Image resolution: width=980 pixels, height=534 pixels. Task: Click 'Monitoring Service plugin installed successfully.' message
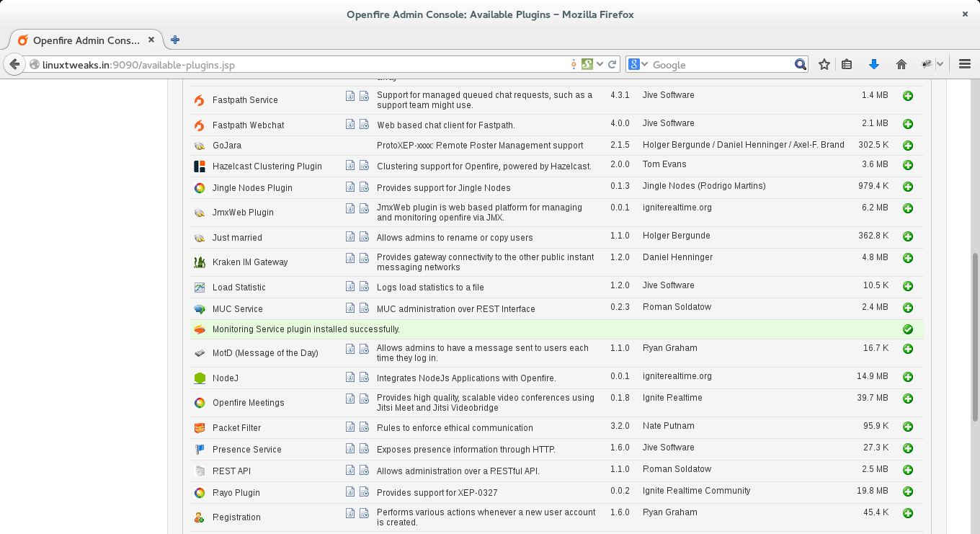click(x=306, y=329)
